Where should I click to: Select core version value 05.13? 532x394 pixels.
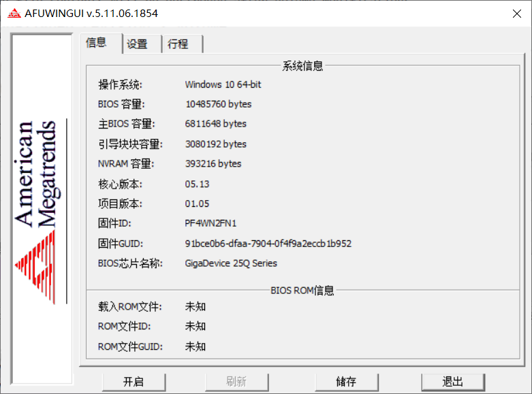coord(197,184)
